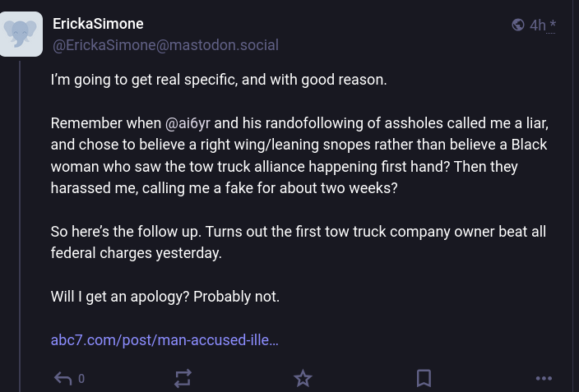Screen dimensions: 579x392
Task: Open post by clicking its first sentence
Action: pyautogui.click(x=218, y=80)
